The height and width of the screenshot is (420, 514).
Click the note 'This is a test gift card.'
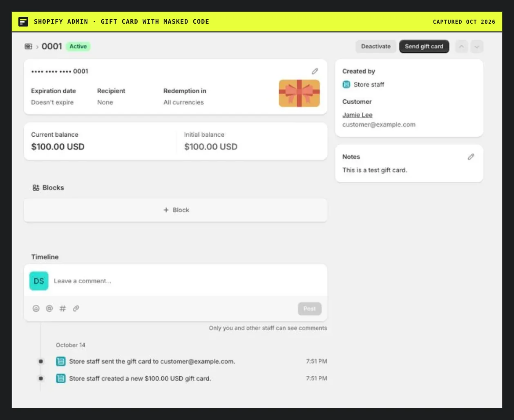click(375, 170)
